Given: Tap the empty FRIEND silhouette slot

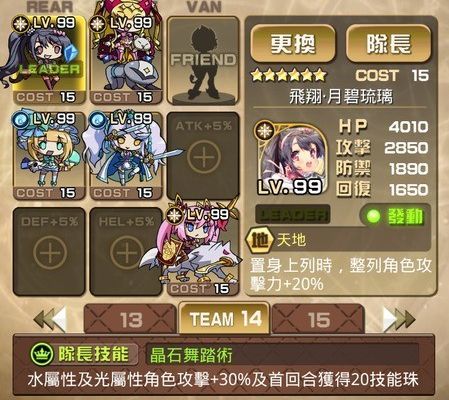Looking at the screenshot, I should (203, 61).
